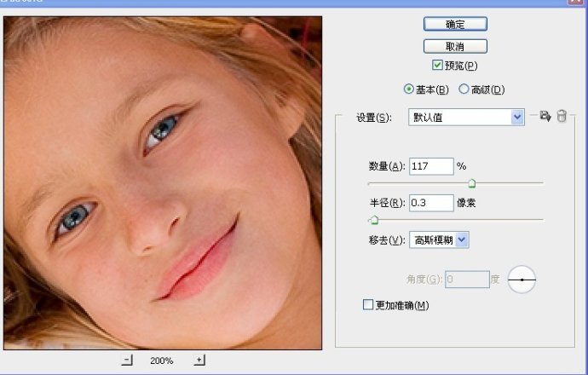Viewport: 588px width, 375px height.
Task: Click the save settings disk icon
Action: coord(545,116)
